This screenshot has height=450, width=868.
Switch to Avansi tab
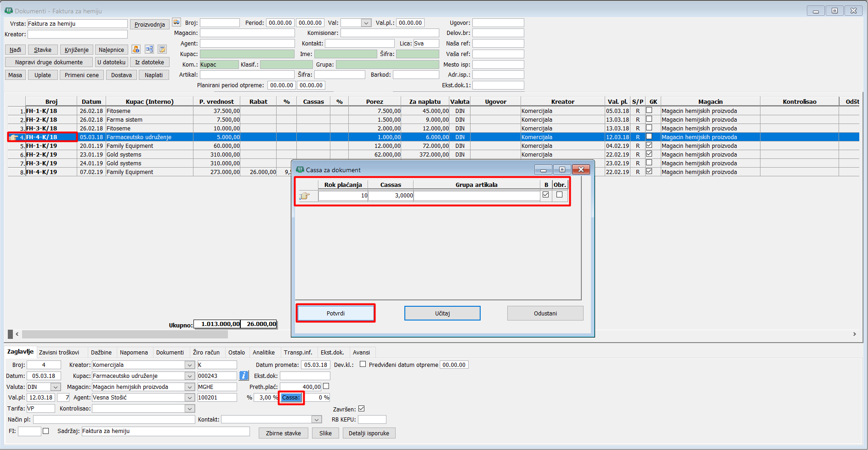click(x=361, y=352)
